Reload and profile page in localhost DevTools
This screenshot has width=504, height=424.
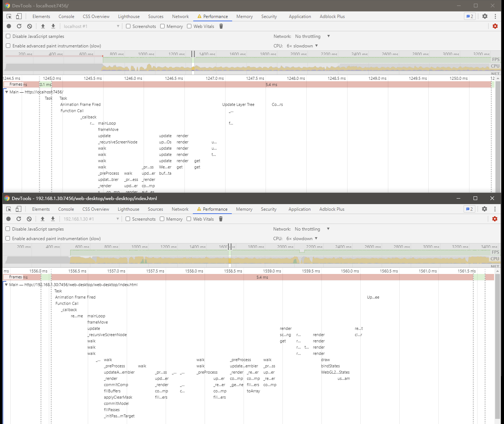(19, 26)
